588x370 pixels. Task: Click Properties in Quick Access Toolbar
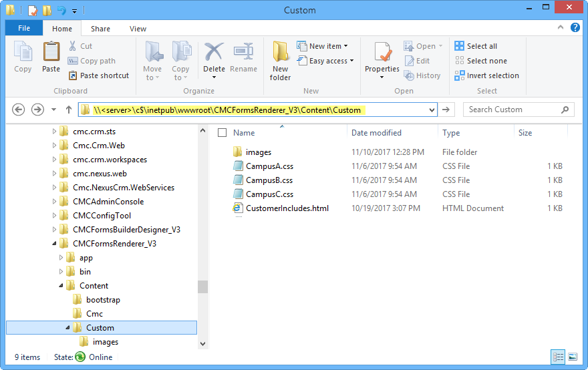click(33, 10)
